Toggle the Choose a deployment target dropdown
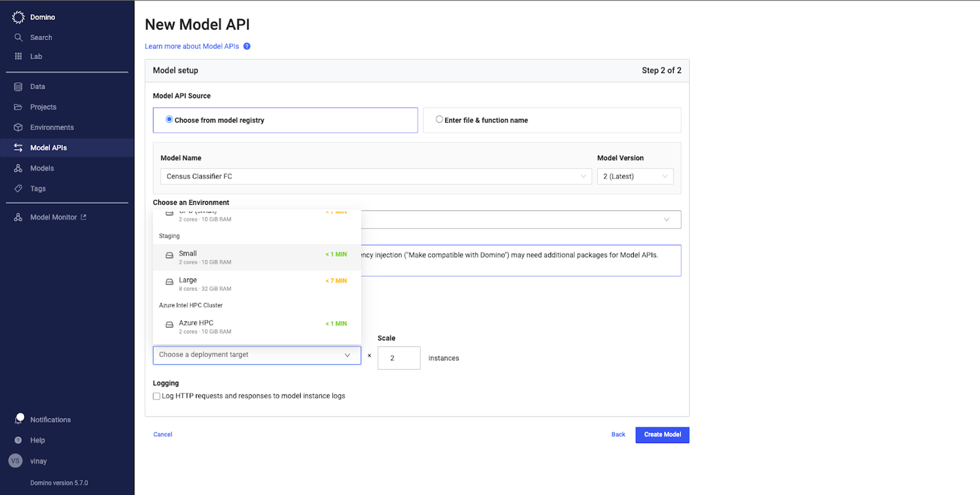980x495 pixels. 257,355
